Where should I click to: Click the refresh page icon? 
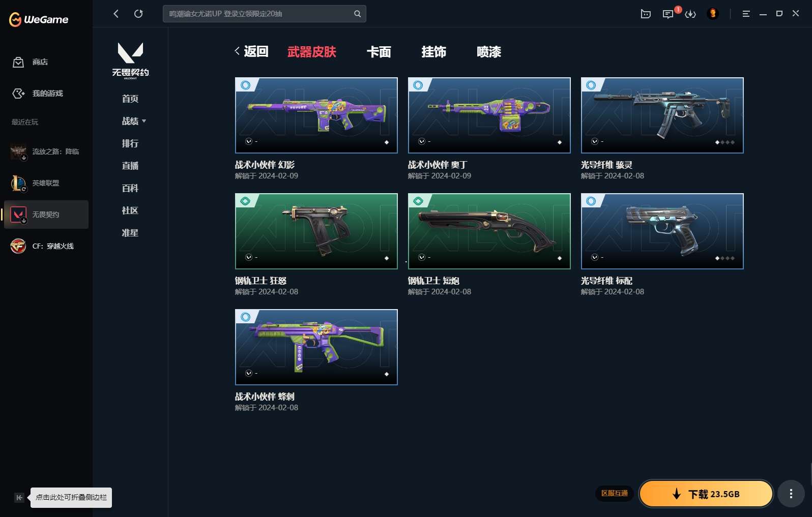(x=138, y=14)
